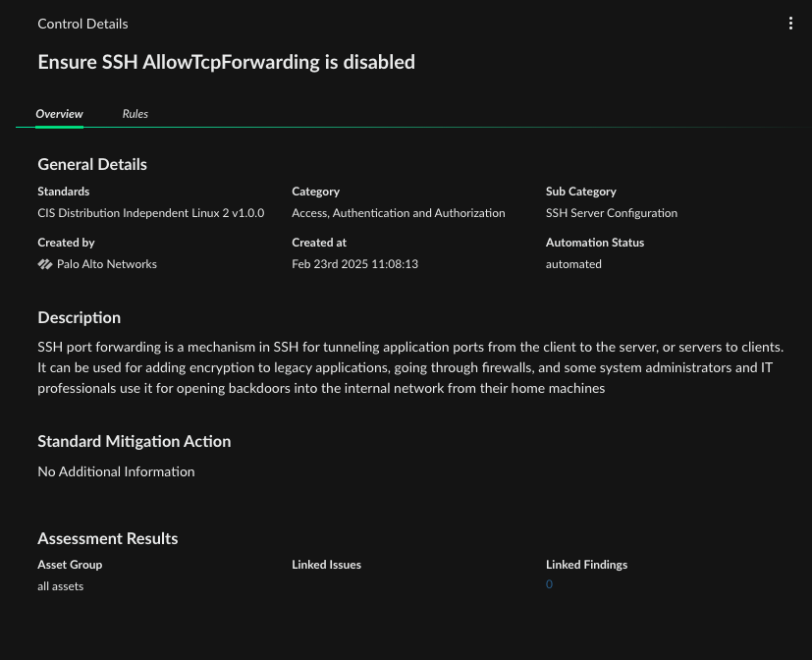Click the Sub Category label

580,192
